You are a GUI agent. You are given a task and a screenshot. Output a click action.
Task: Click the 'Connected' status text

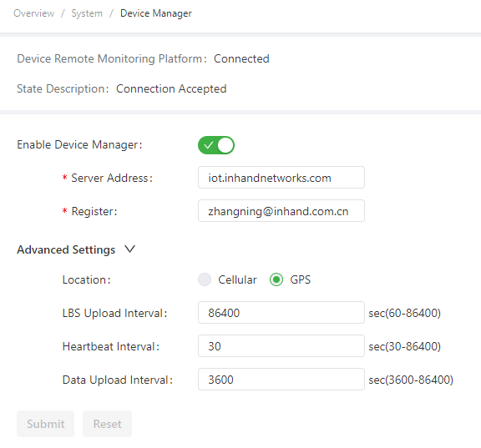[241, 58]
